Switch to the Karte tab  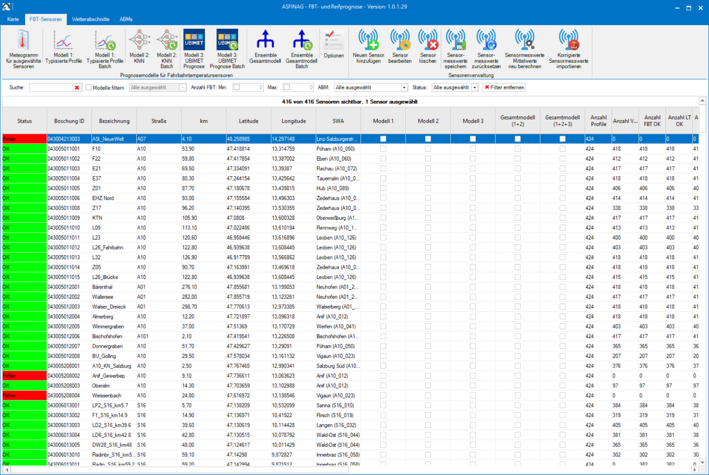(x=13, y=19)
